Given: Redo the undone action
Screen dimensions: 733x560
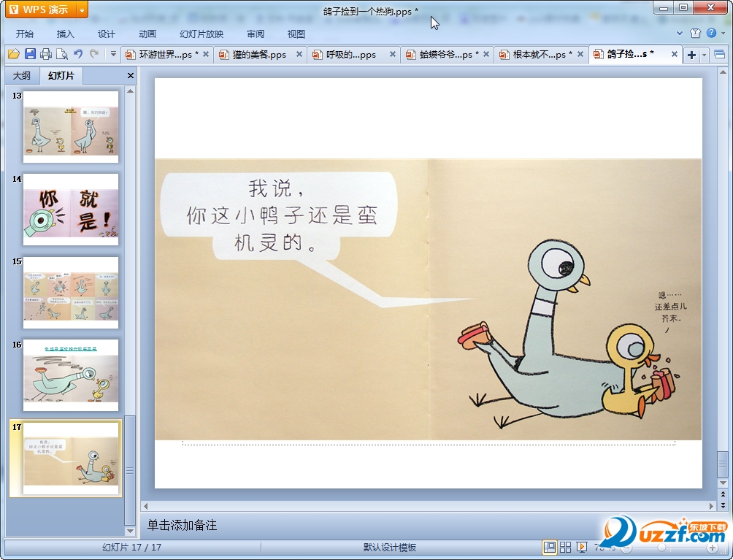Looking at the screenshot, I should click(94, 54).
